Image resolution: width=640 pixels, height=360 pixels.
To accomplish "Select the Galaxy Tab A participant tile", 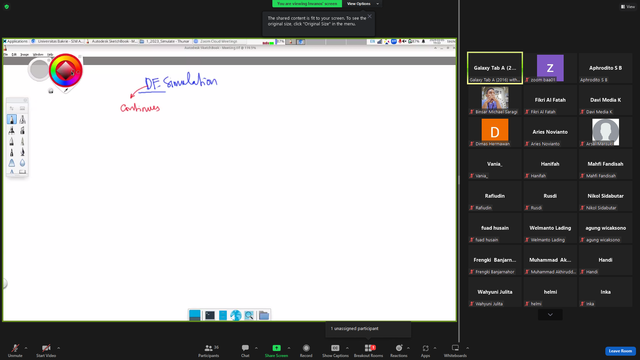I will tap(495, 68).
